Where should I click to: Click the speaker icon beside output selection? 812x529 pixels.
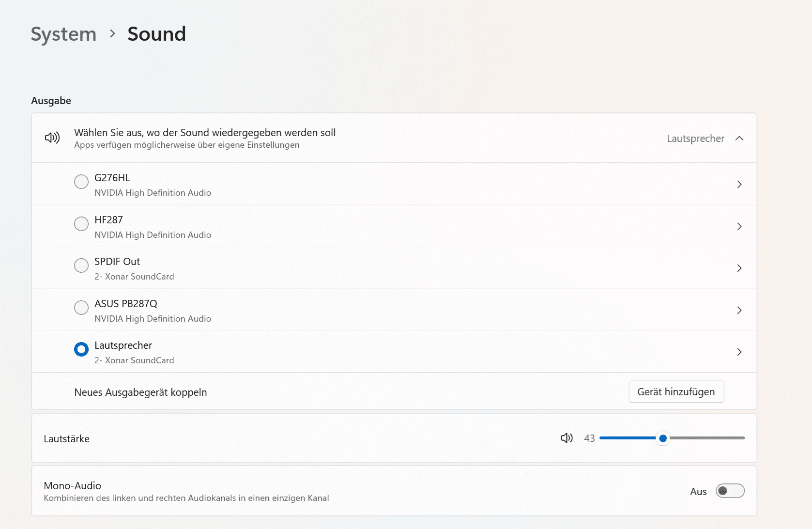52,138
